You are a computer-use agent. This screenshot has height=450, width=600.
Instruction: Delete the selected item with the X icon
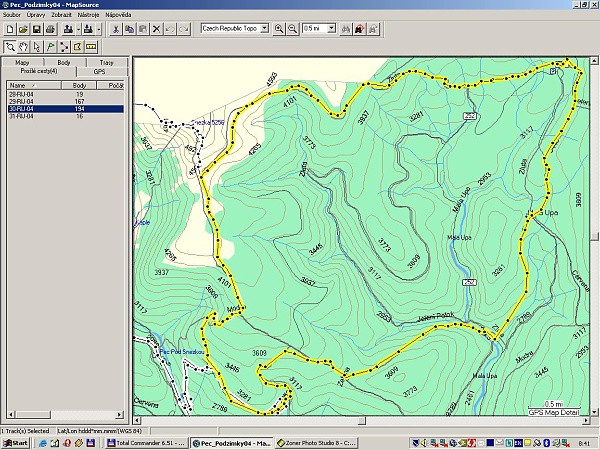click(x=156, y=29)
